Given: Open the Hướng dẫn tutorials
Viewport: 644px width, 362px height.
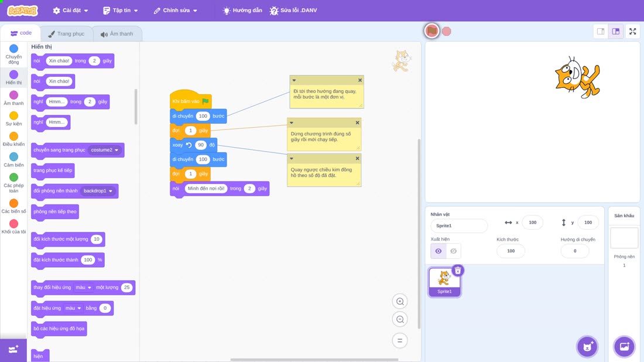Looking at the screenshot, I should point(242,11).
